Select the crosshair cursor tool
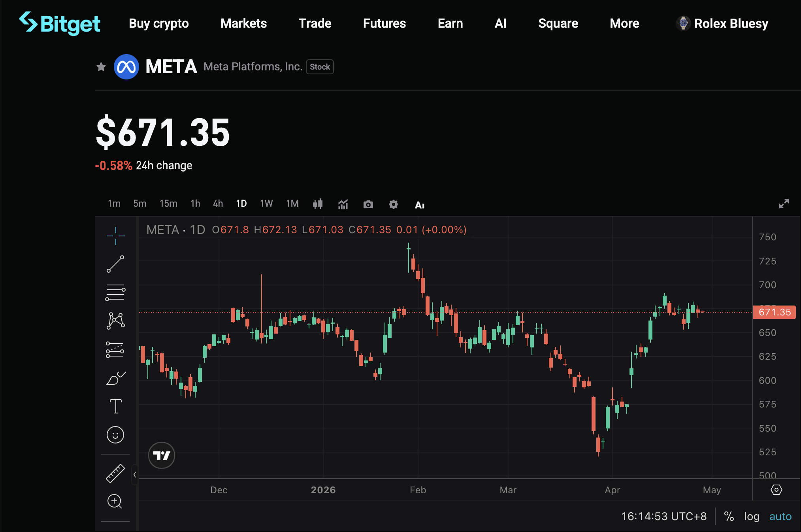The image size is (801, 532). tap(115, 236)
